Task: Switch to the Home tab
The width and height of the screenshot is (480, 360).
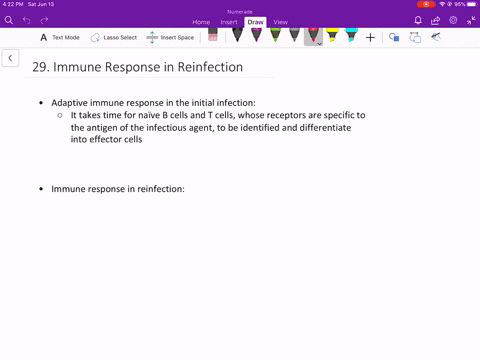Action: pos(201,22)
